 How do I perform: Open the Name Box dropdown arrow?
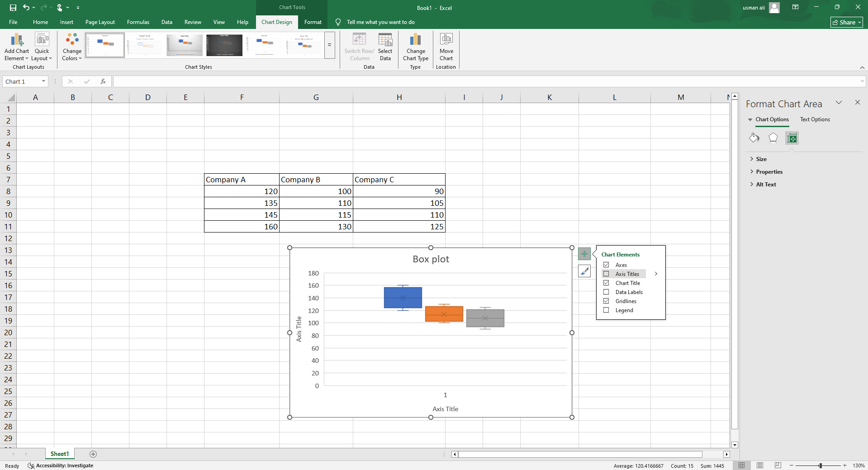(x=43, y=81)
